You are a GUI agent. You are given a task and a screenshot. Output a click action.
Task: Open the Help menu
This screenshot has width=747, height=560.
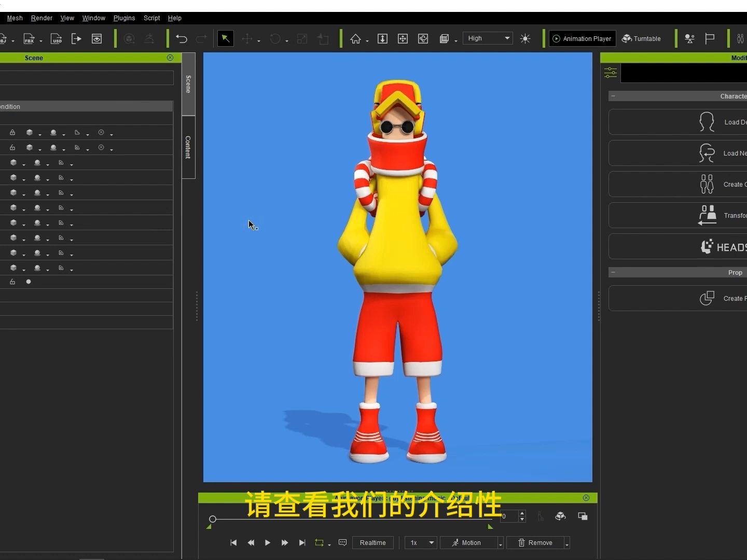175,18
